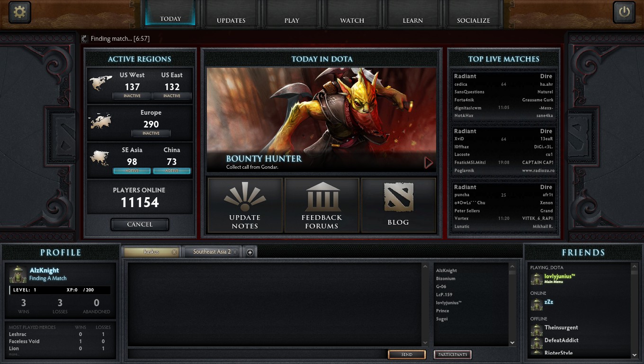The height and width of the screenshot is (364, 644).
Task: Open the live match with puncha
Action: click(x=503, y=207)
